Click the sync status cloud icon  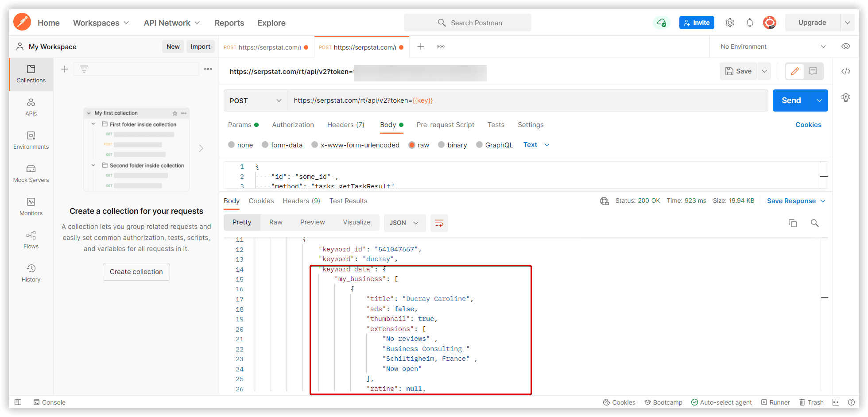(x=662, y=23)
